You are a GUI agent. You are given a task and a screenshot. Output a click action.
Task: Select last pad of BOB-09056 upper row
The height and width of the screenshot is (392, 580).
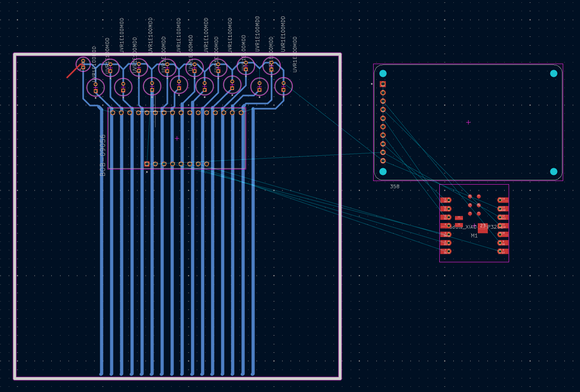point(241,113)
